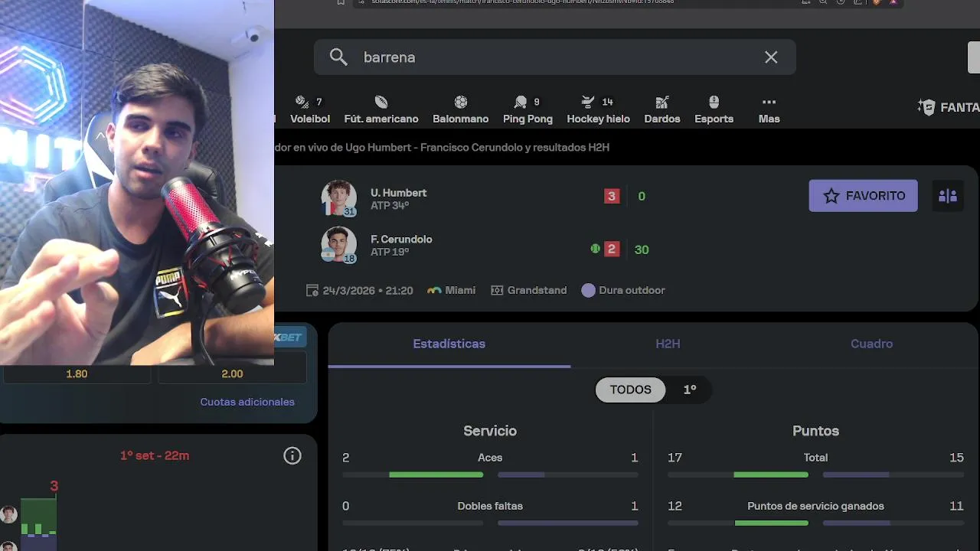This screenshot has width=980, height=551.
Task: Open the Dardos category
Action: click(662, 110)
